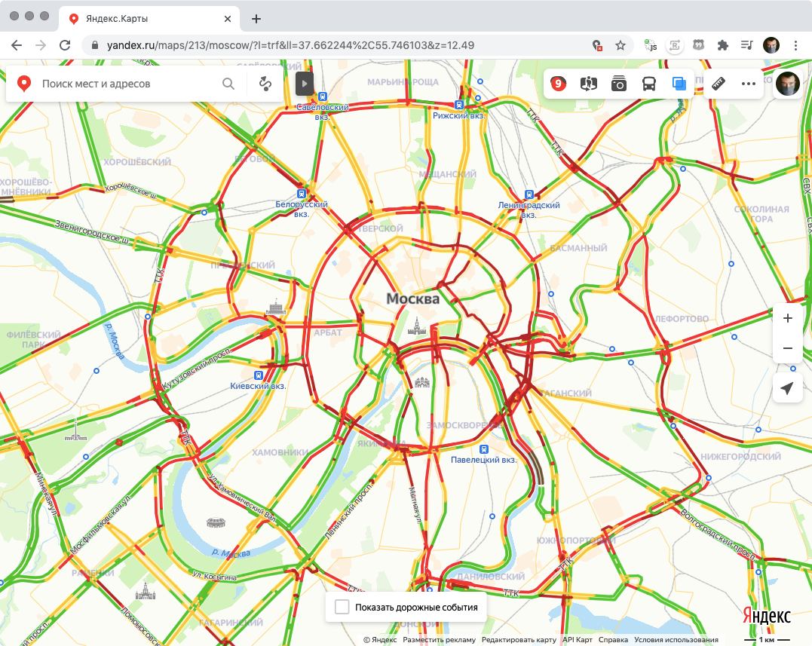
Task: Click the Luzhniki stadium icon
Action: click(x=216, y=522)
